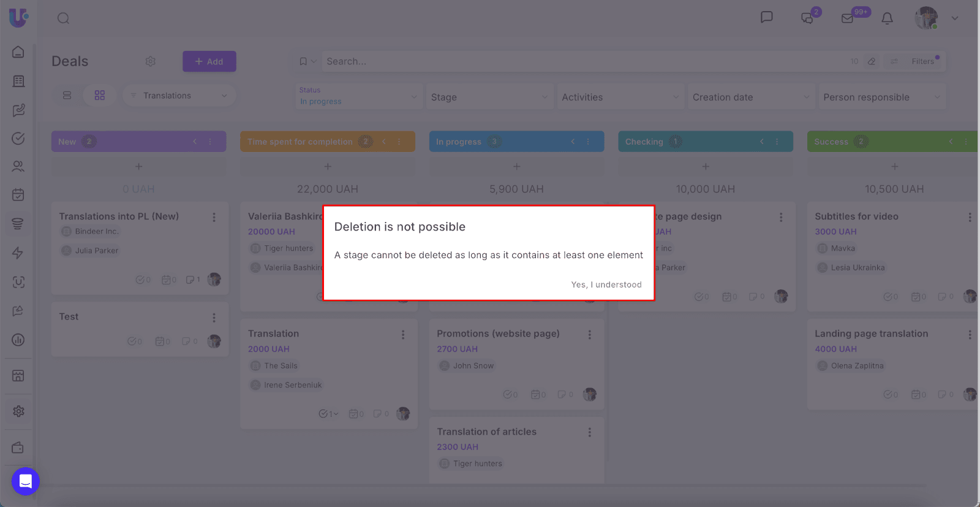Open menu for Translations into PL card

tap(214, 217)
